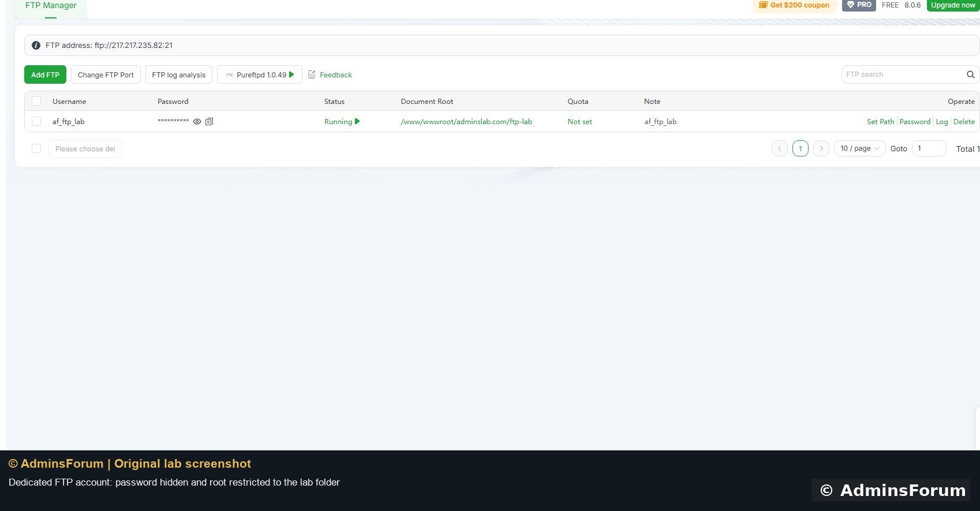Open FTP log analysis

179,74
